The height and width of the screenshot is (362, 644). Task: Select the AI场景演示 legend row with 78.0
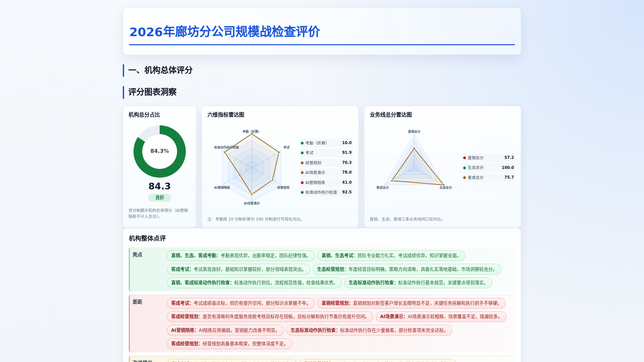326,173
